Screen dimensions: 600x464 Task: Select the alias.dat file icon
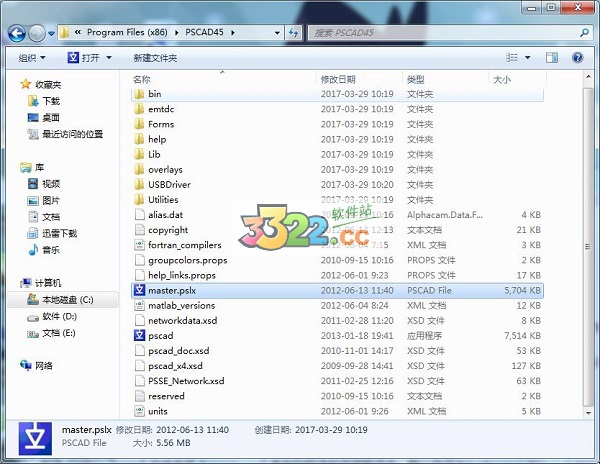(x=139, y=215)
